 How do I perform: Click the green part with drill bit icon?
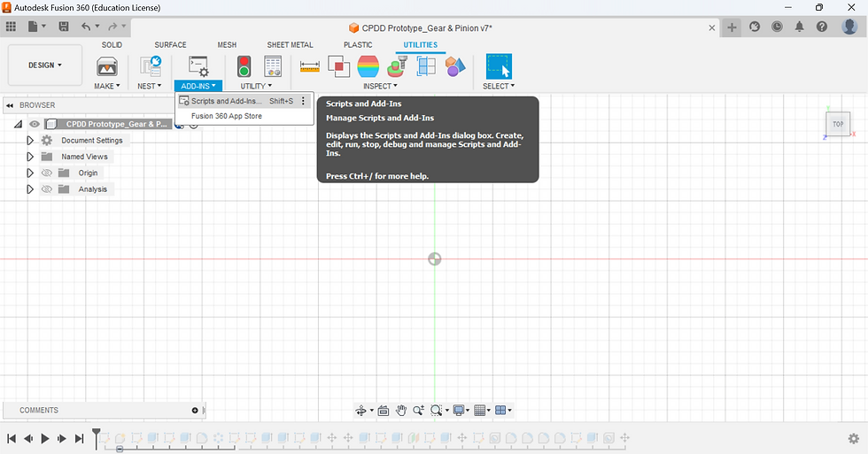tap(398, 66)
